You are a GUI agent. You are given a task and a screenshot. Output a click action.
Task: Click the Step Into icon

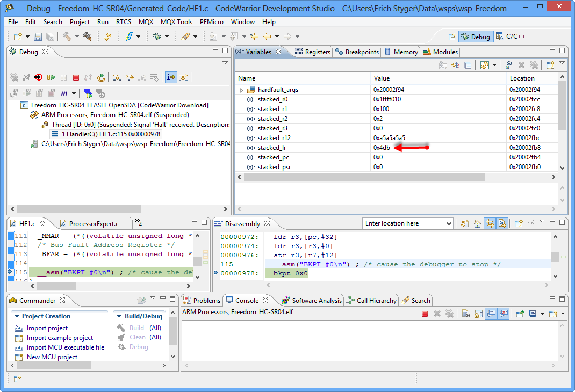click(x=117, y=78)
